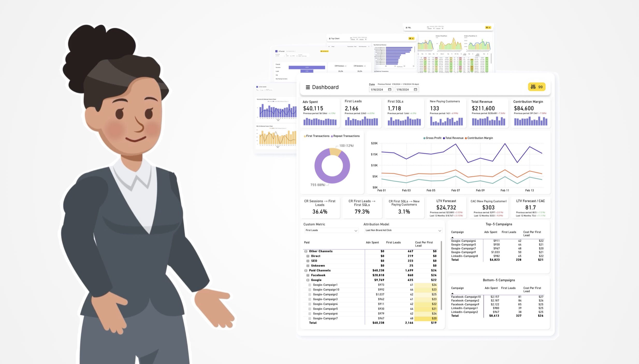Click the Total Revenue legend icon in chart
639x364 pixels.
click(443, 138)
